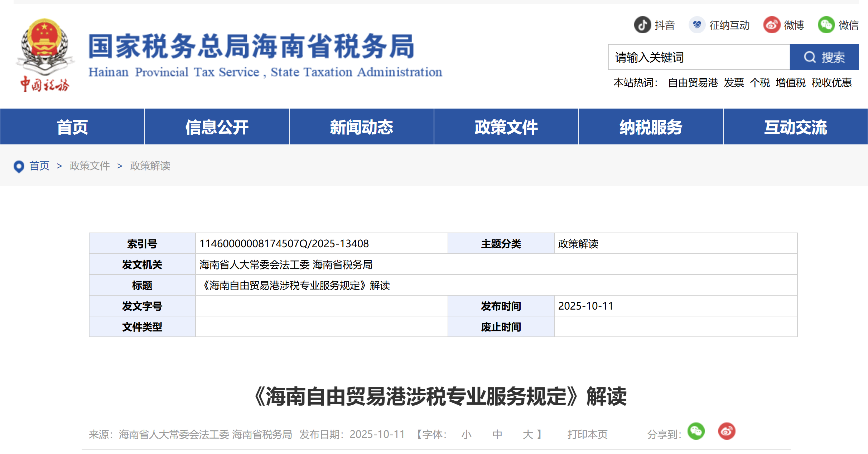868x454 pixels.
Task: Click publish date 2025-10-11 in the 发布时间 cell
Action: pyautogui.click(x=585, y=306)
